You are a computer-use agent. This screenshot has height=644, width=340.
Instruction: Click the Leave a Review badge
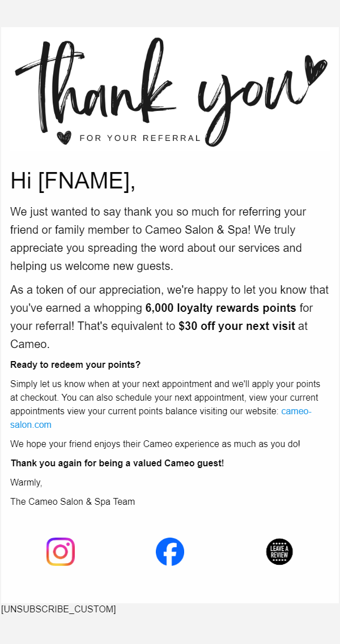click(x=279, y=552)
